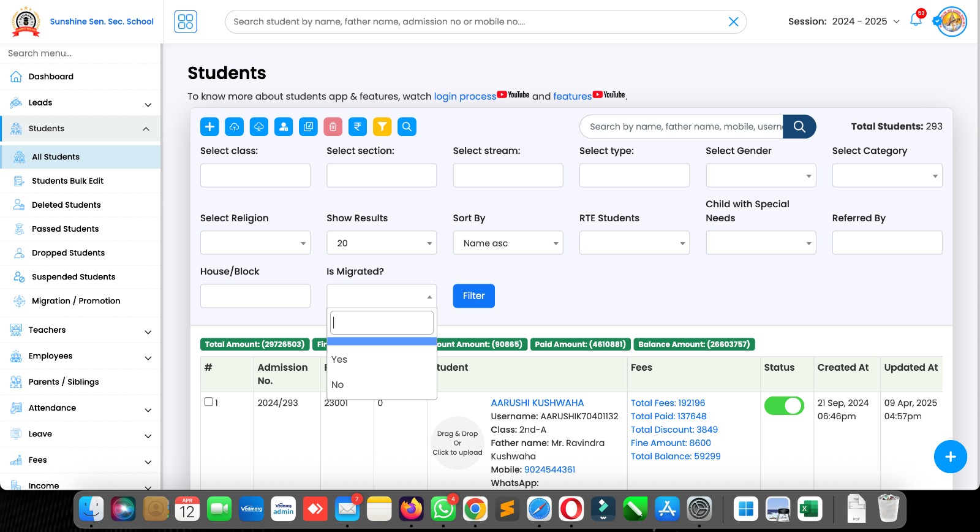
Task: Open Sublime Text from the dock
Action: pos(507,509)
